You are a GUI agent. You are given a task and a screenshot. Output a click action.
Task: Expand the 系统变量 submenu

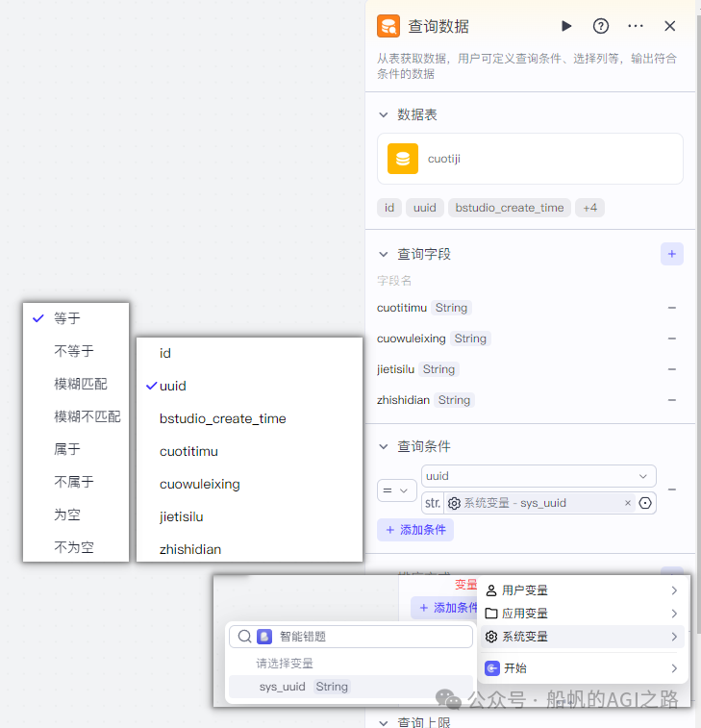click(582, 637)
